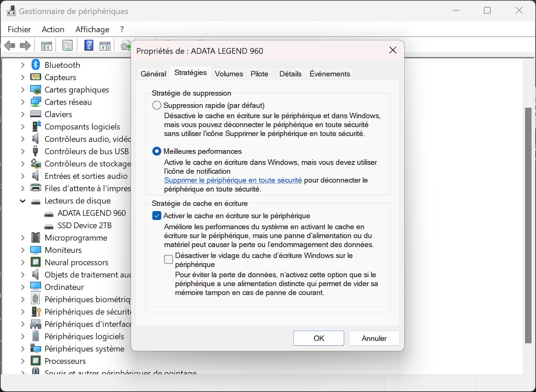Open the Affichage menu

click(x=92, y=29)
